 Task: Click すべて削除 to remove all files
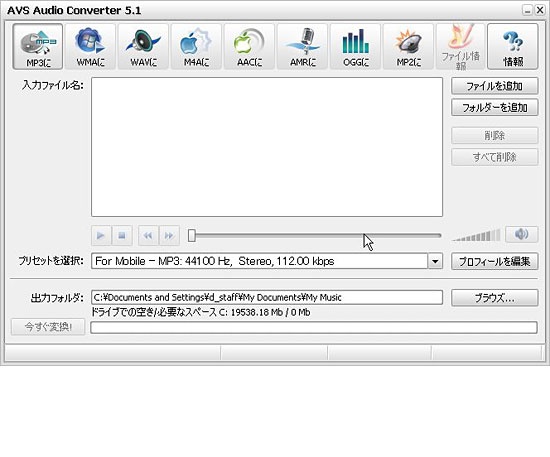click(x=495, y=157)
